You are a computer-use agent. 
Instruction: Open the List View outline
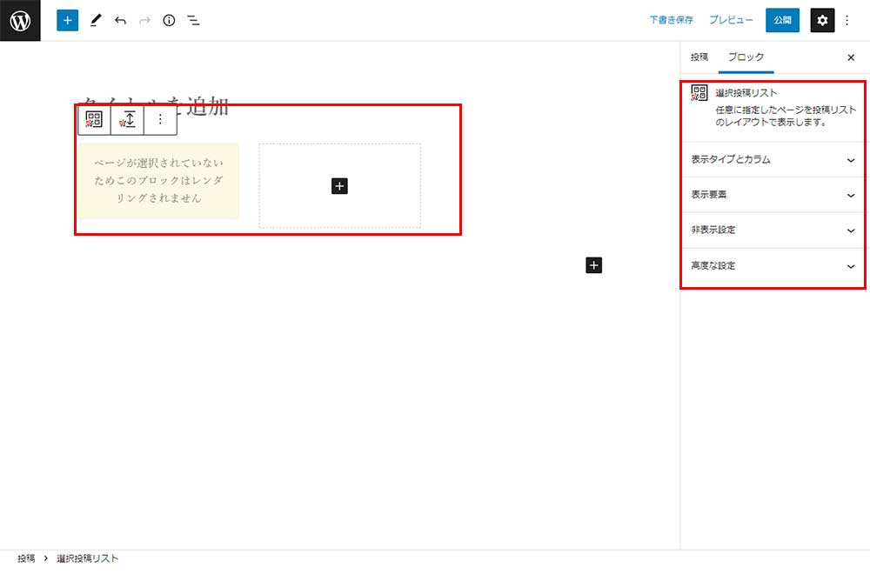point(193,20)
